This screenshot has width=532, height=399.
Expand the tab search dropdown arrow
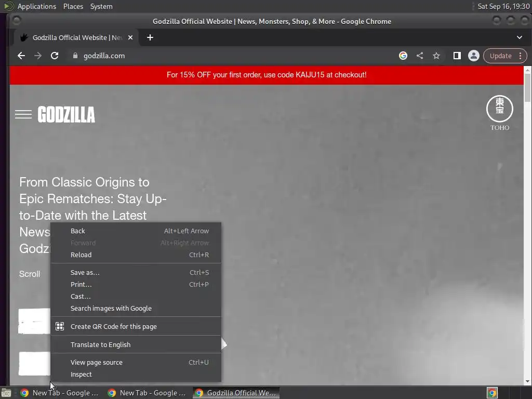[519, 37]
